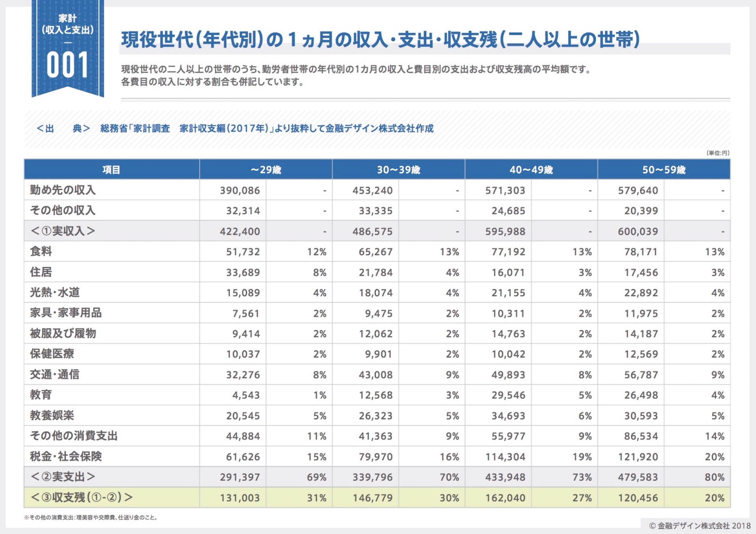Click the page title heading text
756x534 pixels.
point(380,40)
